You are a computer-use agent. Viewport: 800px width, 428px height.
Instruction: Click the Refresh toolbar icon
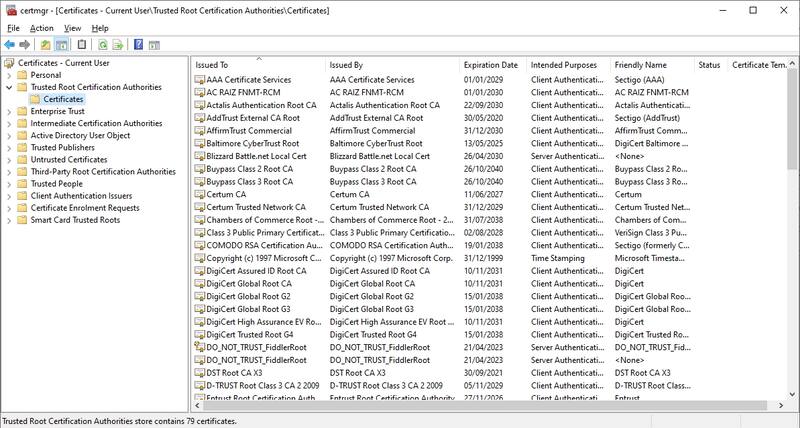[101, 45]
